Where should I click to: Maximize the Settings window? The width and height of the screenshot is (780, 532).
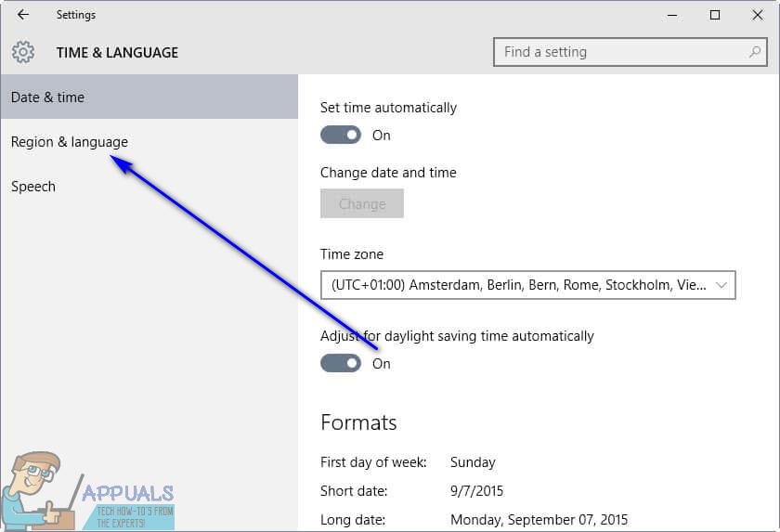(x=715, y=15)
